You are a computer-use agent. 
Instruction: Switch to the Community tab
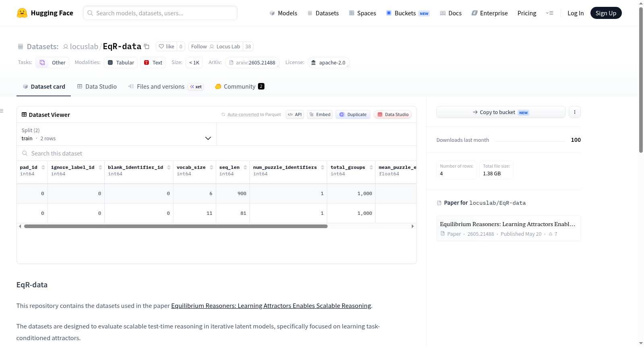239,87
